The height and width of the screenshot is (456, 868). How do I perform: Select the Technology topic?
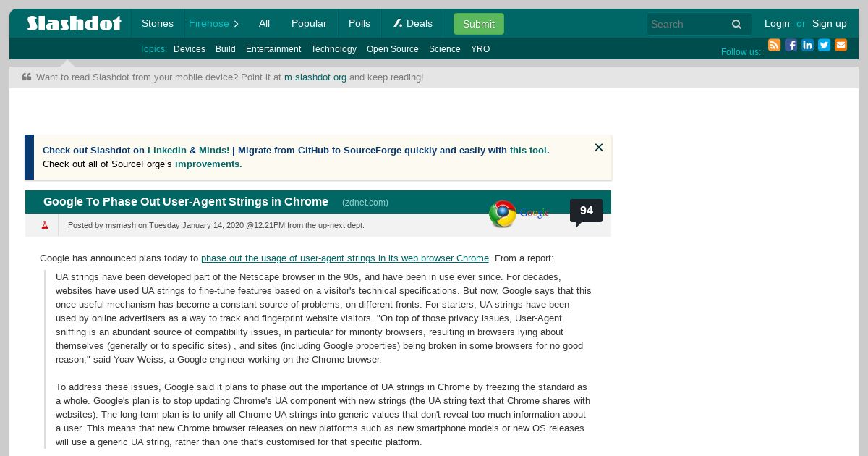333,49
